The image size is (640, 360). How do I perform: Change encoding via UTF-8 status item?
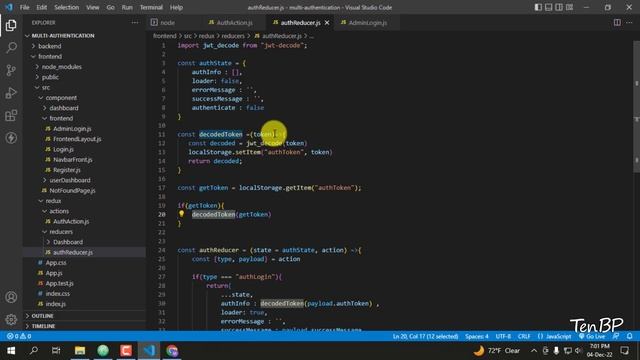point(503,336)
